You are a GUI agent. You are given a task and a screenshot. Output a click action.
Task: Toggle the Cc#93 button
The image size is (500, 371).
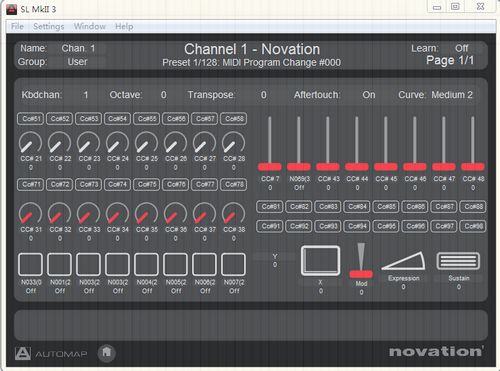click(x=328, y=226)
